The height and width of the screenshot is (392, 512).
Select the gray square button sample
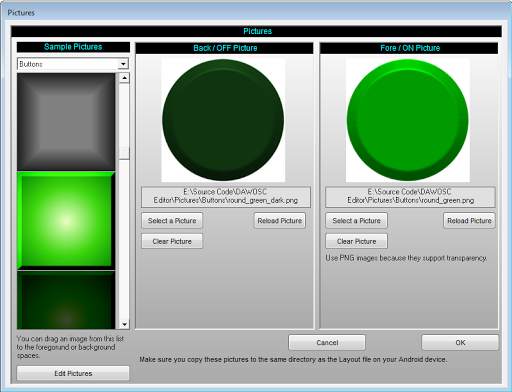[x=66, y=122]
